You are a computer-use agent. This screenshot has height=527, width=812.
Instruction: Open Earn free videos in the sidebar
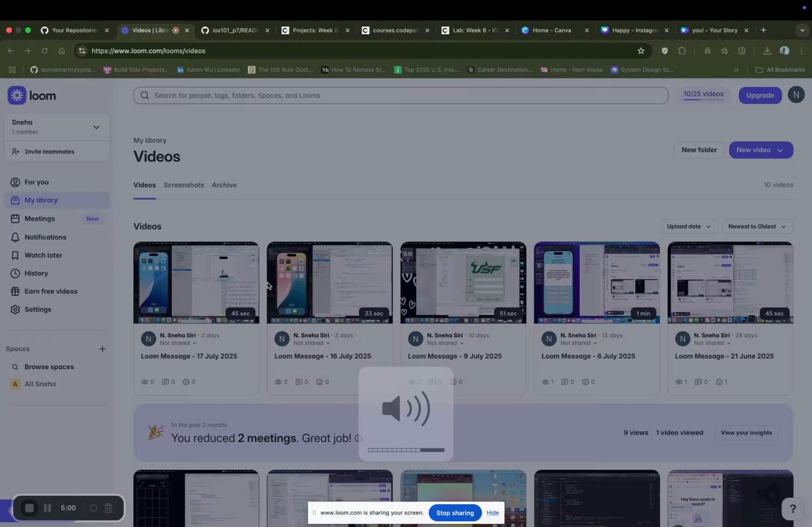pos(58,292)
